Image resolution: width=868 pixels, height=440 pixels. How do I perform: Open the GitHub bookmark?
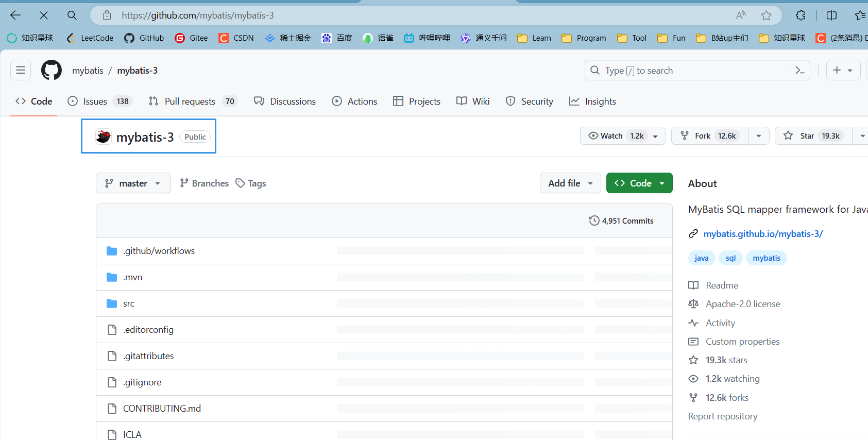[144, 38]
